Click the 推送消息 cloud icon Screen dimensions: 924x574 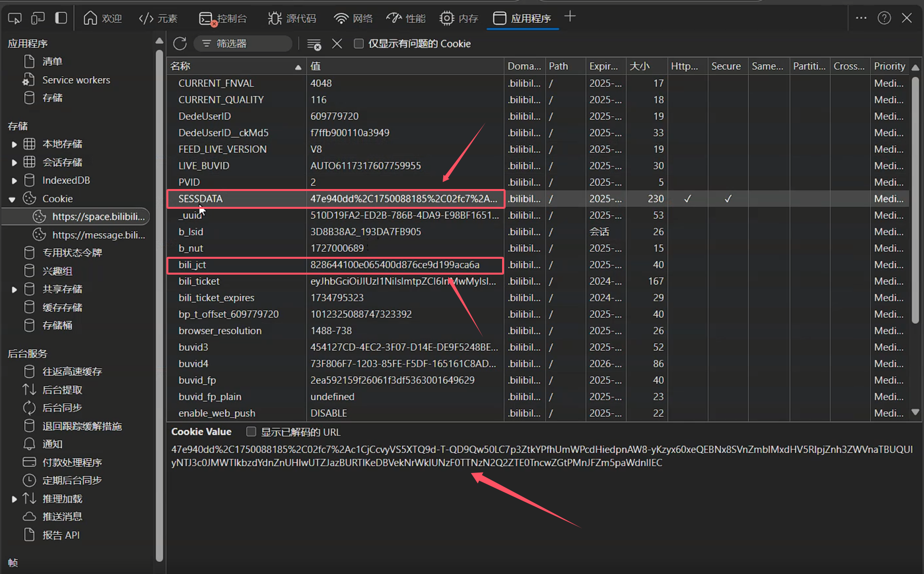coord(29,517)
